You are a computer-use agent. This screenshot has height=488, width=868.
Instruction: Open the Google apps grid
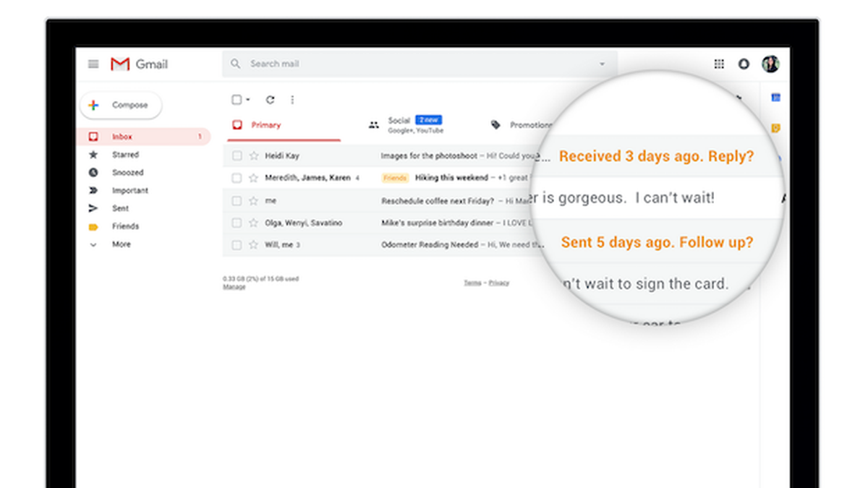718,64
